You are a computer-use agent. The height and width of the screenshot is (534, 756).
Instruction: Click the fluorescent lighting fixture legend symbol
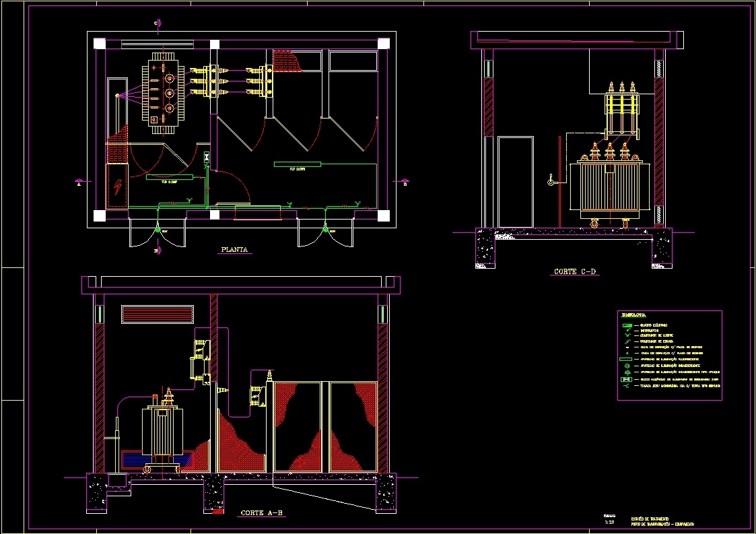pos(626,359)
